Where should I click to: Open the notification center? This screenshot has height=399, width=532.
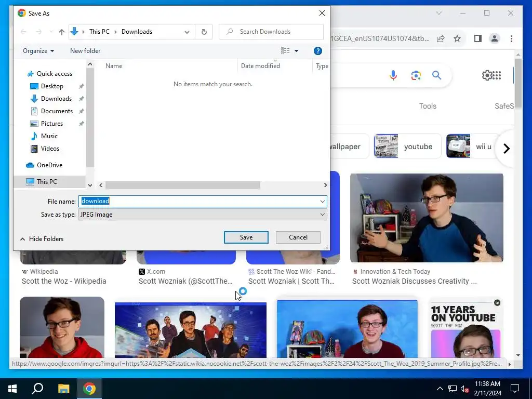click(515, 389)
